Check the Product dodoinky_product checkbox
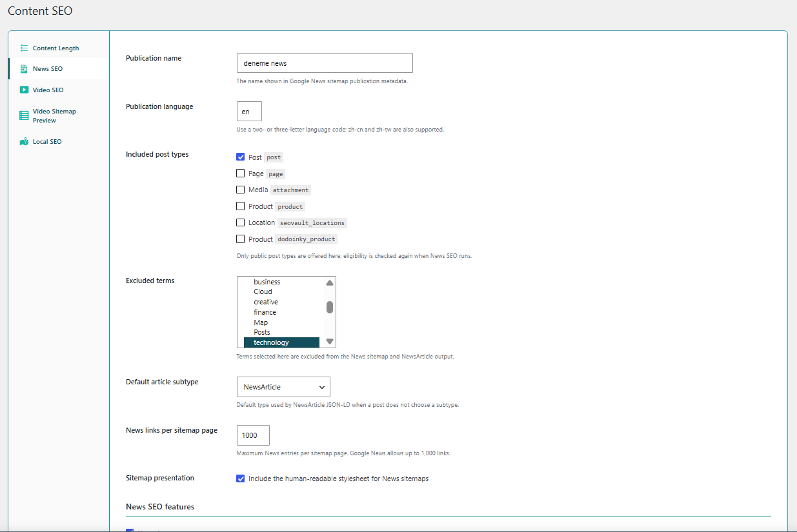Screen dimensions: 797x532 pyautogui.click(x=241, y=239)
